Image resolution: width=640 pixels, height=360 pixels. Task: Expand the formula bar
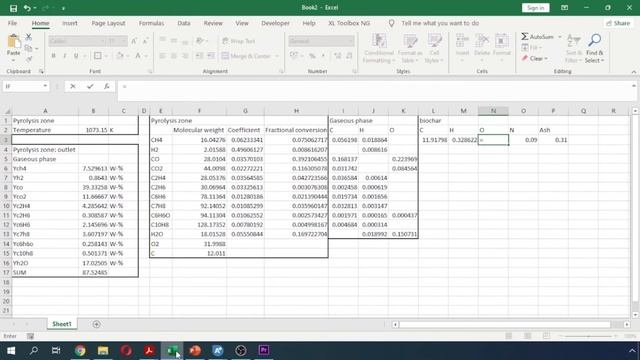coord(633,86)
